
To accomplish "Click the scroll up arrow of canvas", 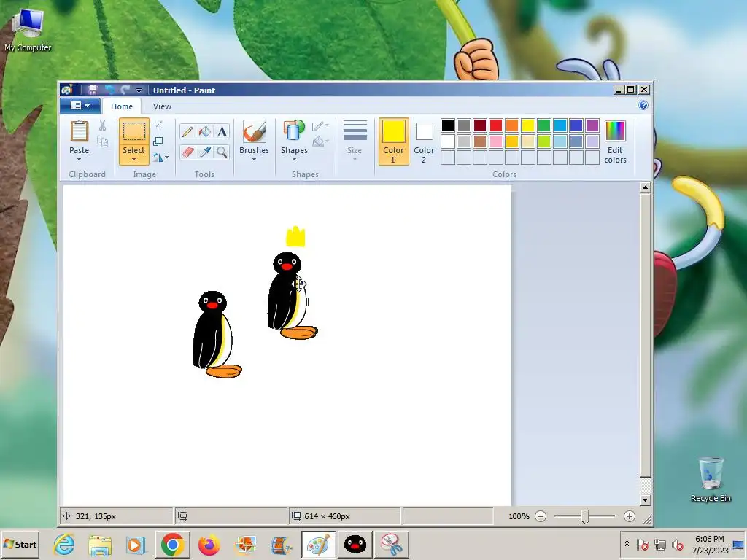I will pos(645,187).
